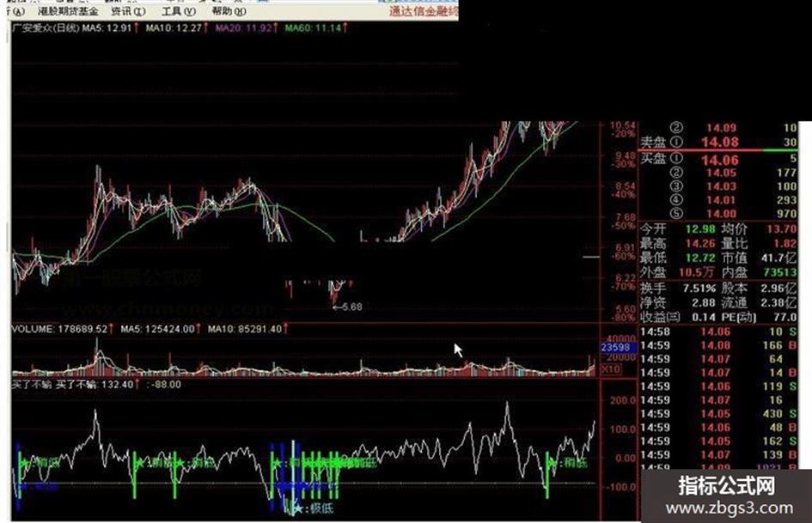Click the 市值 value 41.7亿
The width and height of the screenshot is (812, 523).
click(778, 258)
